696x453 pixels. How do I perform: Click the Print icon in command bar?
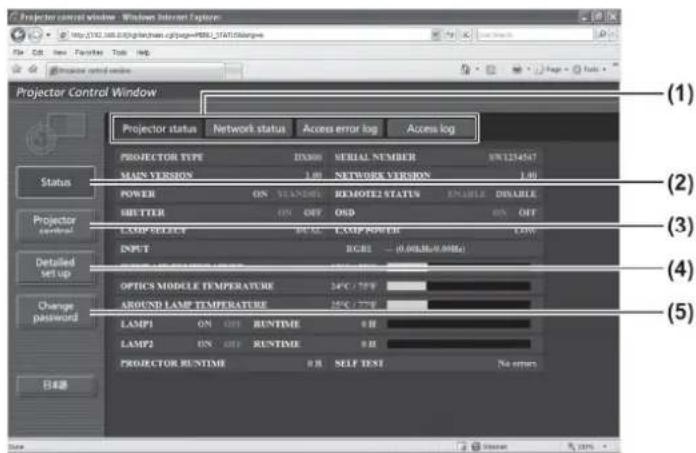tap(517, 69)
